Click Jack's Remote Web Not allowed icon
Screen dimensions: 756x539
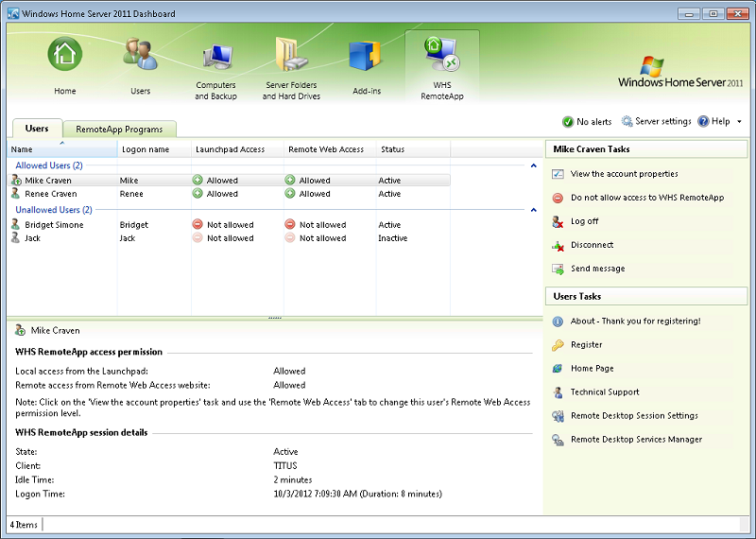pyautogui.click(x=290, y=238)
